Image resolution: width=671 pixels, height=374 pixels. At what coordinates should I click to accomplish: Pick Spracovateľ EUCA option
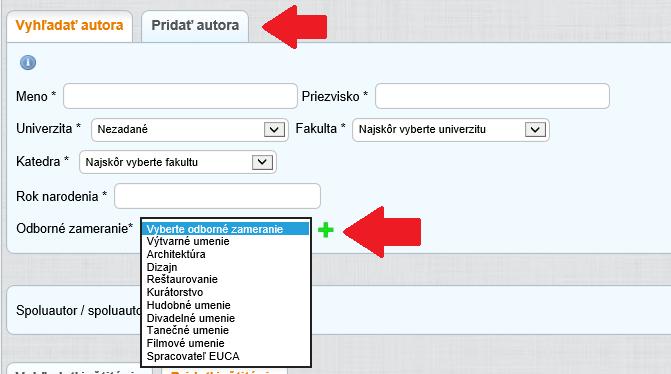coord(226,356)
